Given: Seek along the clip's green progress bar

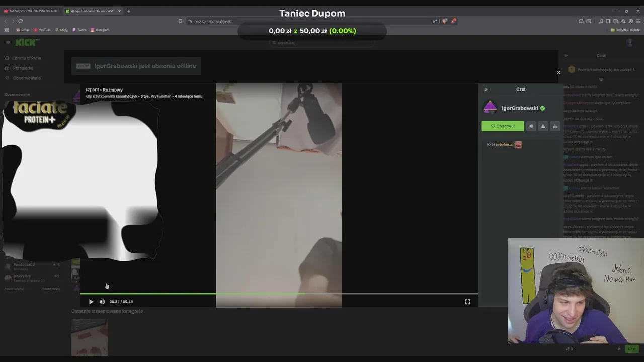Looking at the screenshot, I should tap(279, 293).
